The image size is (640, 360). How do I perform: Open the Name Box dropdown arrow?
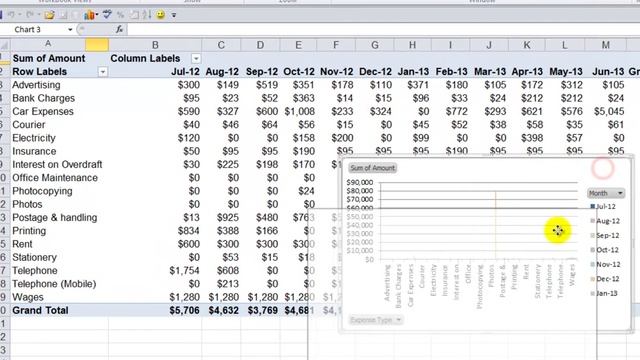click(x=70, y=30)
